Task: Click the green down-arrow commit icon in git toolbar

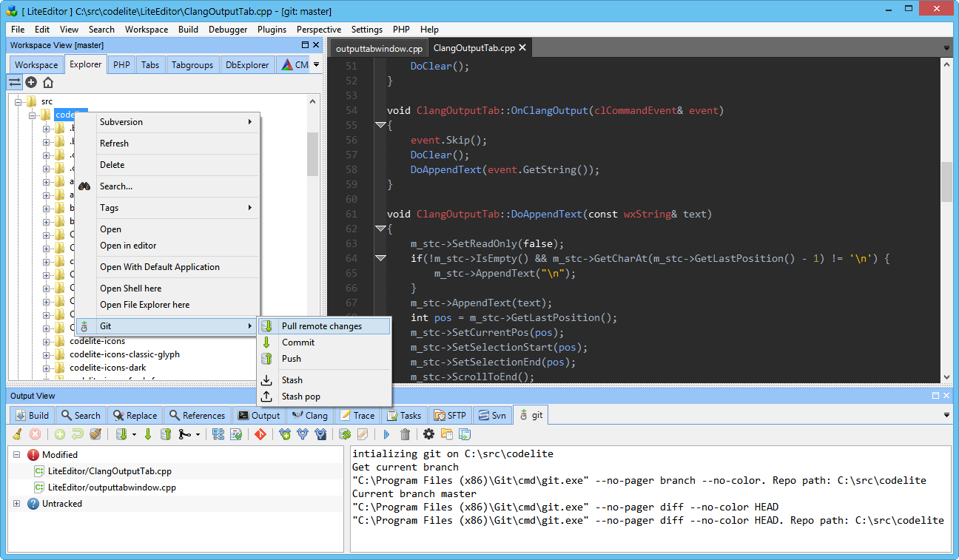Action: [148, 434]
